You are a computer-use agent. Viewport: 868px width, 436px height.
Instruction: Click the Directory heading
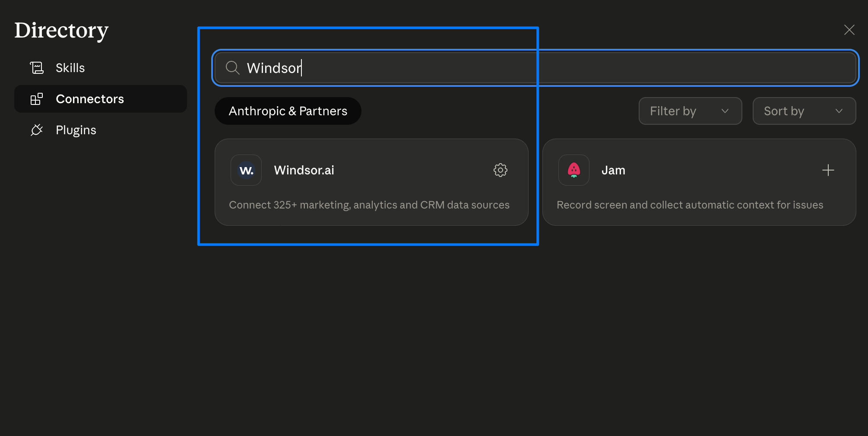click(x=61, y=30)
